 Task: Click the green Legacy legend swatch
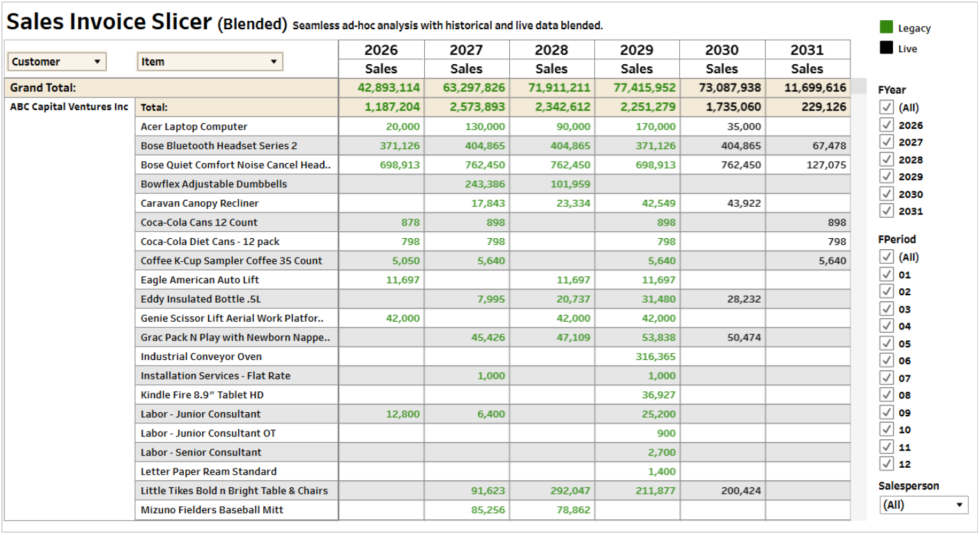point(886,27)
